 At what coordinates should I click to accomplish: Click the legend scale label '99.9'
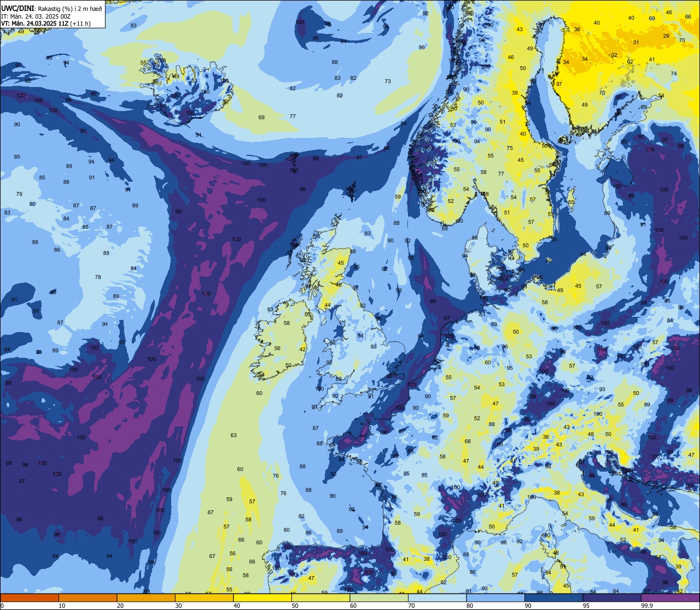pos(647,606)
